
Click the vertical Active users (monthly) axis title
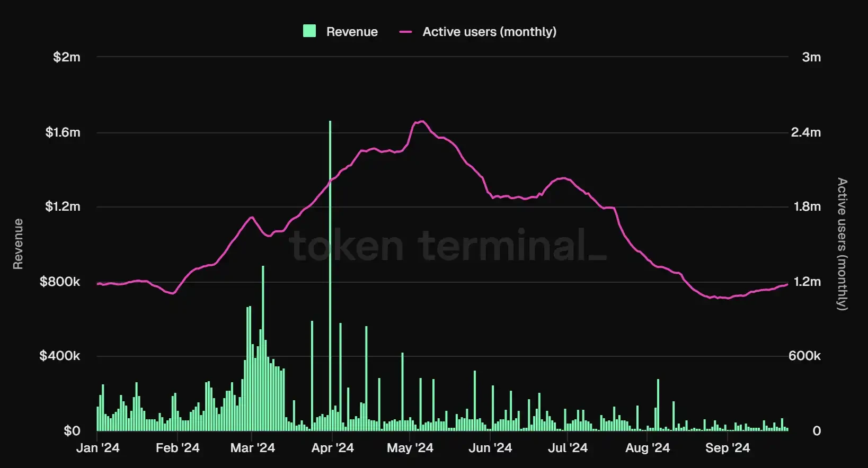[842, 244]
